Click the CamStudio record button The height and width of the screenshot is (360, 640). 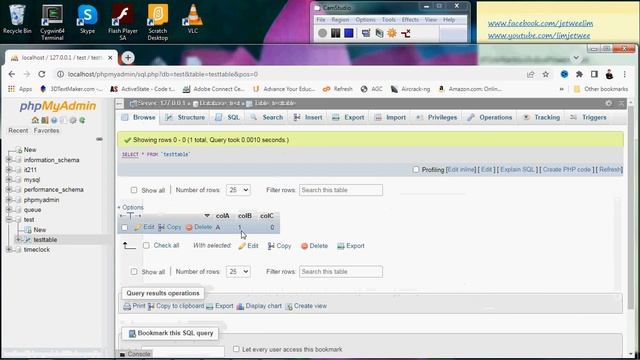322,33
